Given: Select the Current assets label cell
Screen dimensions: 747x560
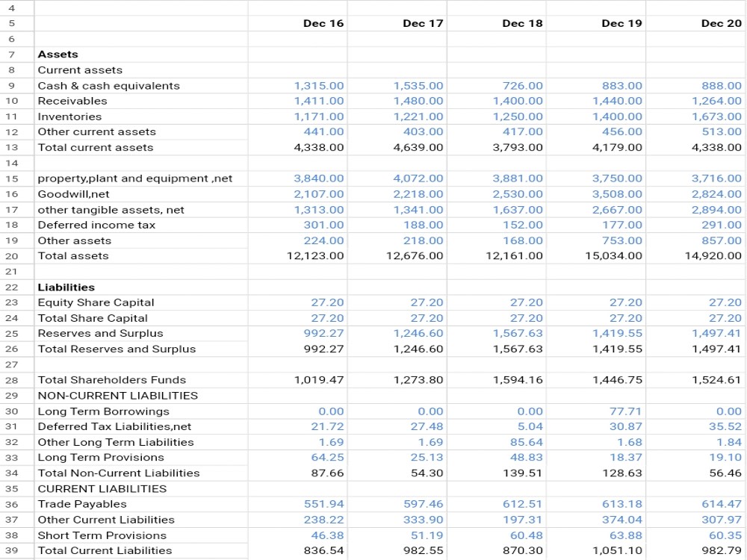Looking at the screenshot, I should (141, 70).
